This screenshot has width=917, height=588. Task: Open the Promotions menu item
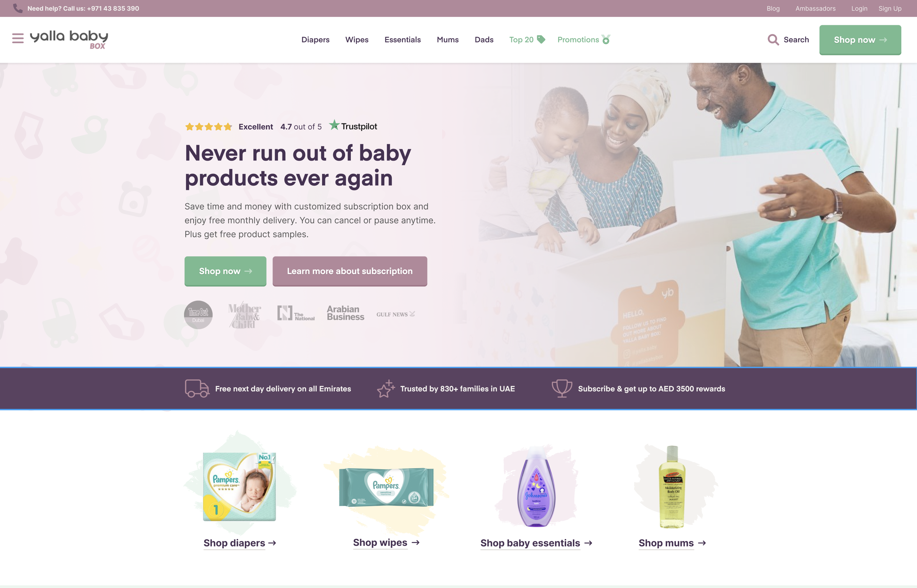point(584,40)
